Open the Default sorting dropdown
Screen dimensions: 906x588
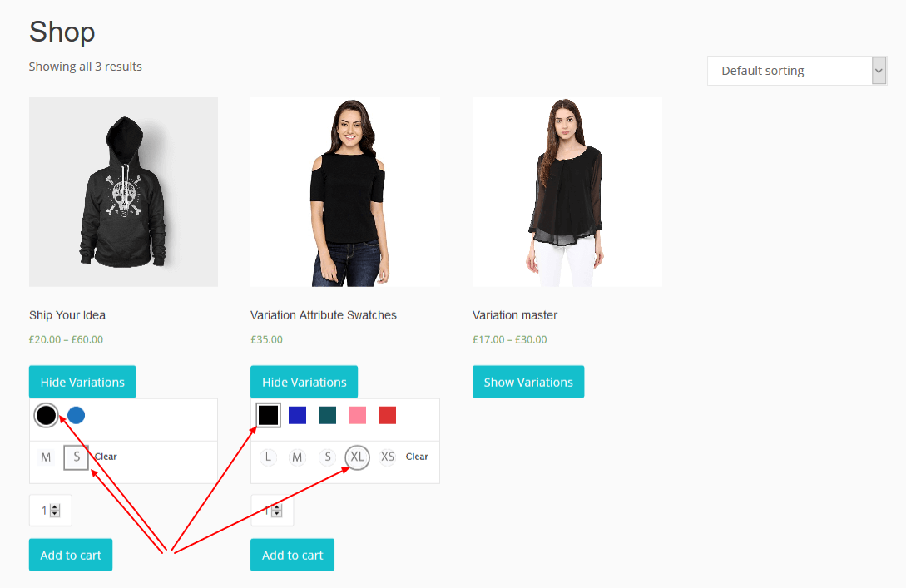[x=795, y=71]
